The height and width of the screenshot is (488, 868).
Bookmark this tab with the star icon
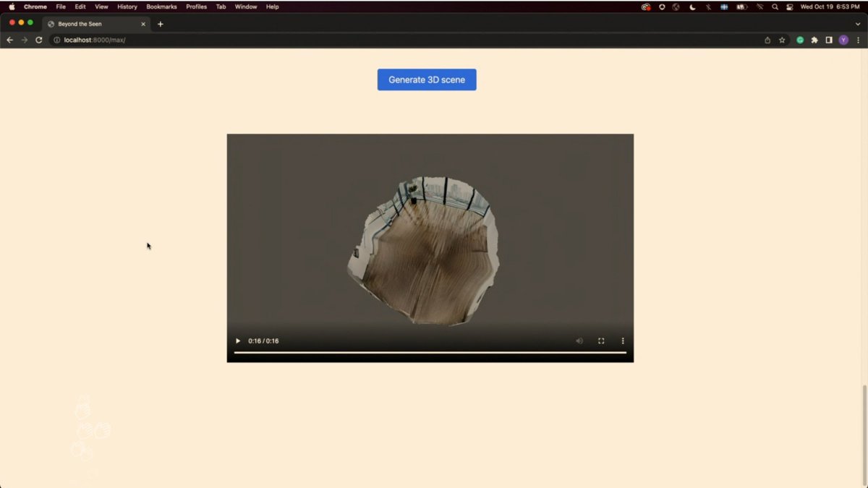[x=782, y=40]
